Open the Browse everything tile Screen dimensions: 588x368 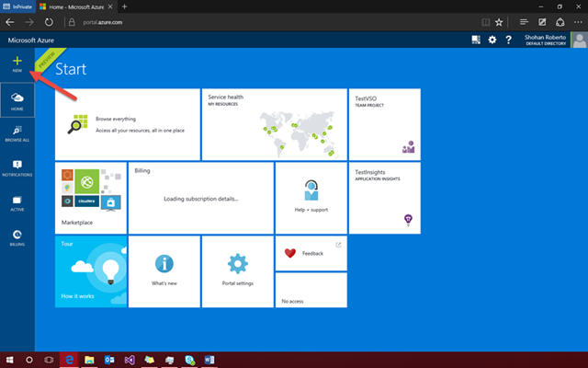pos(128,125)
